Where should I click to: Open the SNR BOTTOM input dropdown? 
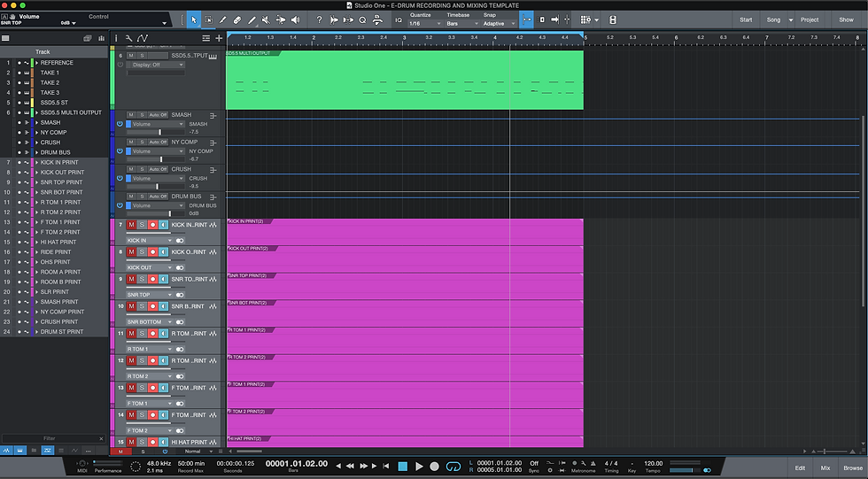[150, 322]
